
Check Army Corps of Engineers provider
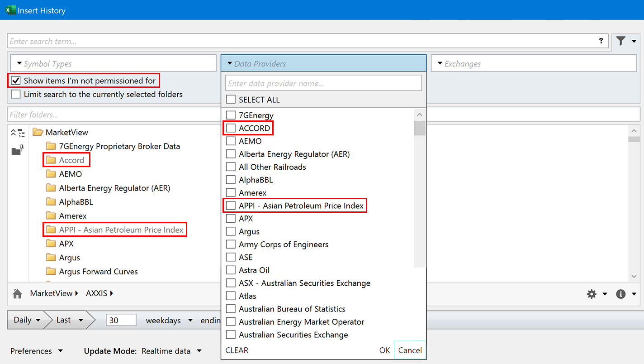coord(231,244)
